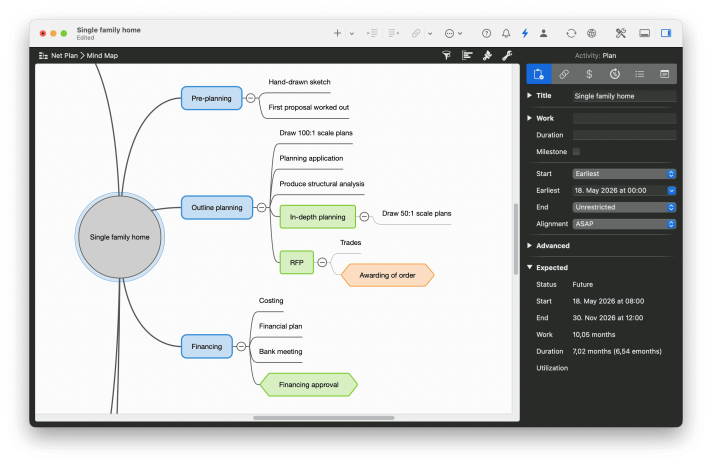Click the horizontal scrollbar of mind map
The height and width of the screenshot is (466, 712).
(x=324, y=418)
